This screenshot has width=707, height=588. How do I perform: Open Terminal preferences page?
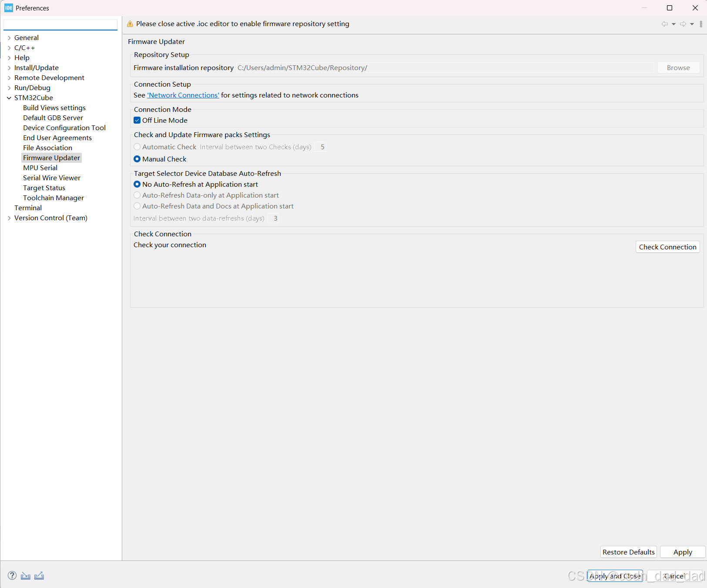click(x=28, y=208)
